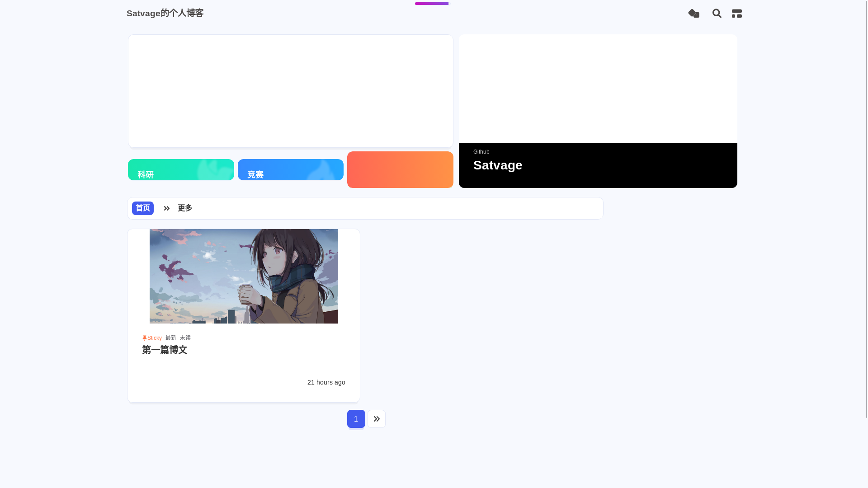Click the Sticky pin label
Image resolution: width=868 pixels, height=488 pixels.
coord(152,338)
